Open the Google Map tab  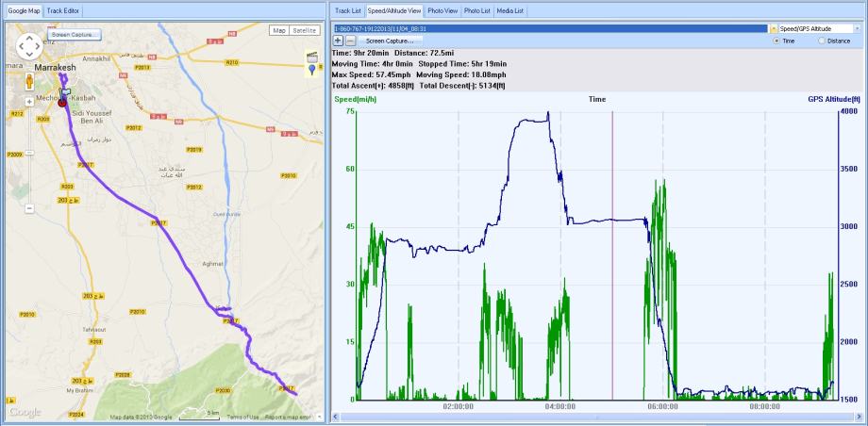[24, 10]
